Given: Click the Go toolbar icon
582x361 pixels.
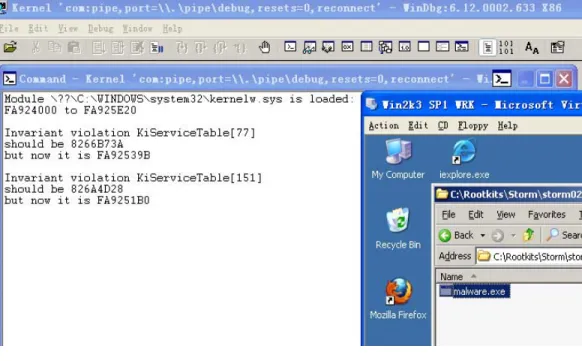Looking at the screenshot, I should (x=98, y=48).
